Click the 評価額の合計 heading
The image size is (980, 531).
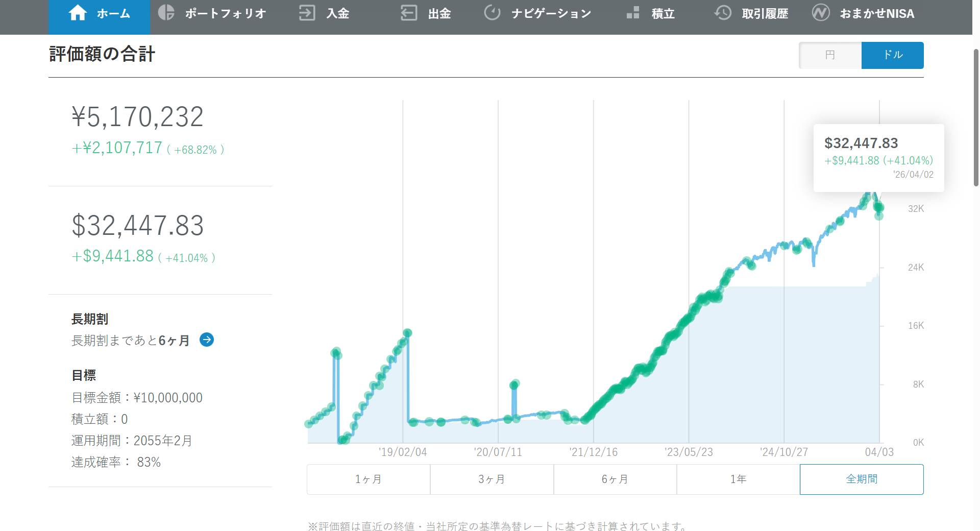[101, 54]
